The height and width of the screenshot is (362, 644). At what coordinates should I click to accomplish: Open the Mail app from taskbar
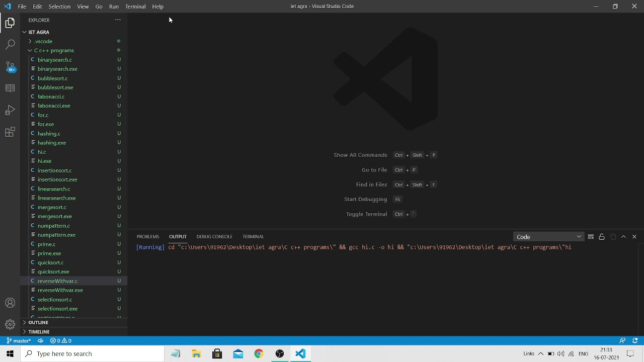pos(238,354)
